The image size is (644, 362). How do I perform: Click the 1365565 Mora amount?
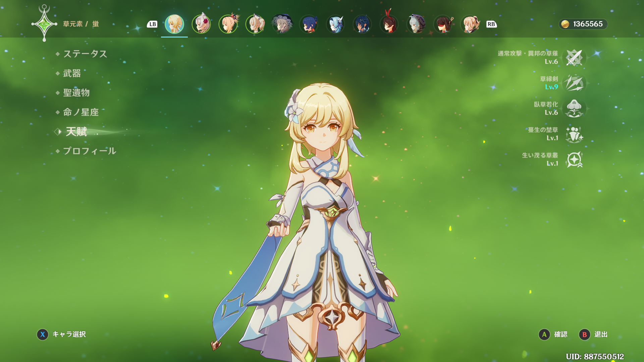[x=588, y=24]
